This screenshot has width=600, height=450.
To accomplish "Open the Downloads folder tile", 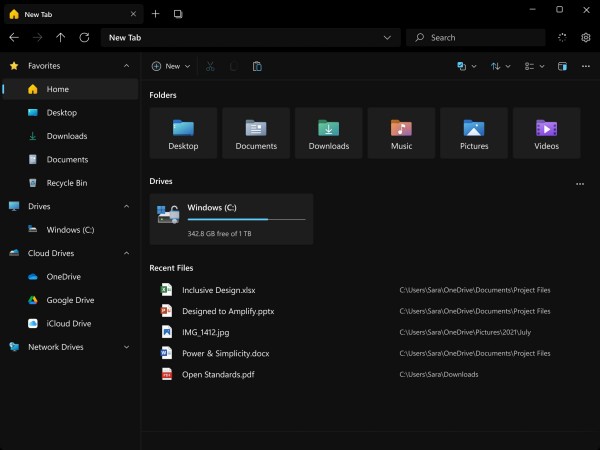I will click(x=329, y=133).
